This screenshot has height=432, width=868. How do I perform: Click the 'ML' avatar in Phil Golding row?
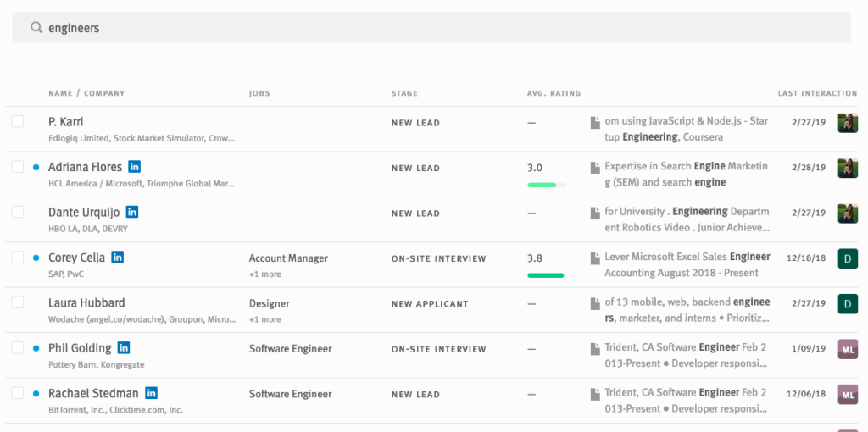tap(848, 350)
